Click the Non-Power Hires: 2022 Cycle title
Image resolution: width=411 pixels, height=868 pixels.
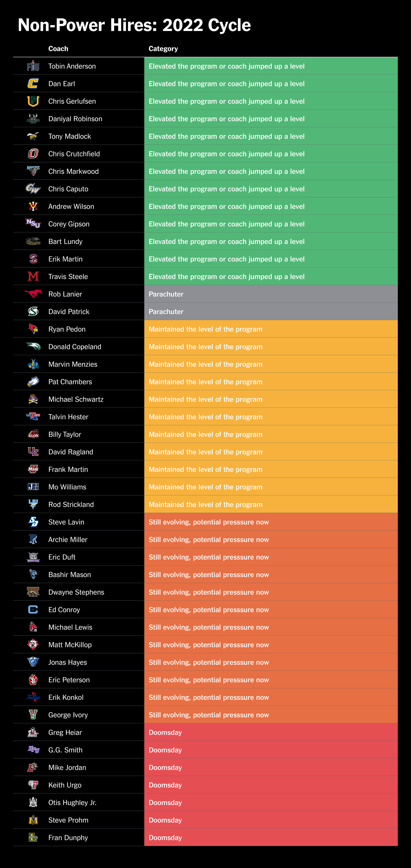134,25
